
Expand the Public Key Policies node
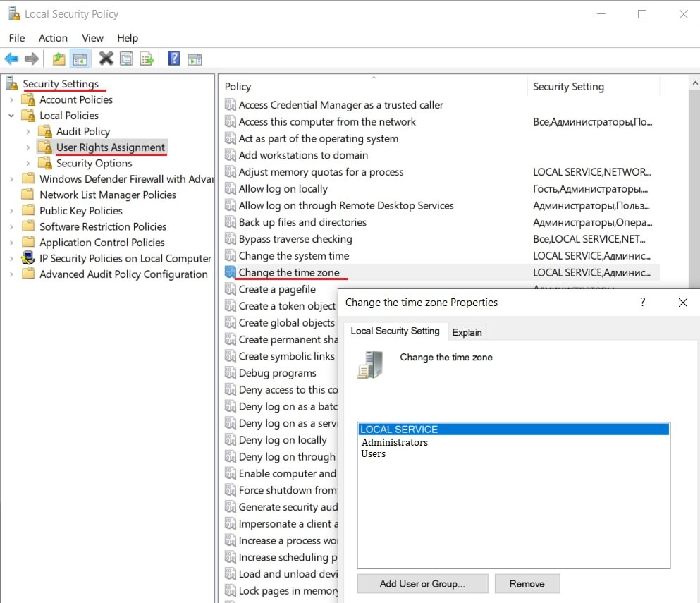tap(11, 211)
